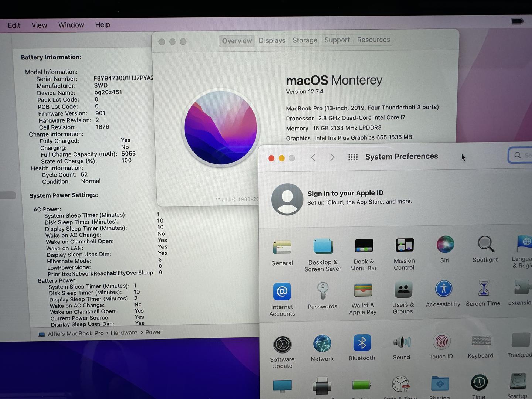
Task: Open the View menu
Action: point(39,25)
